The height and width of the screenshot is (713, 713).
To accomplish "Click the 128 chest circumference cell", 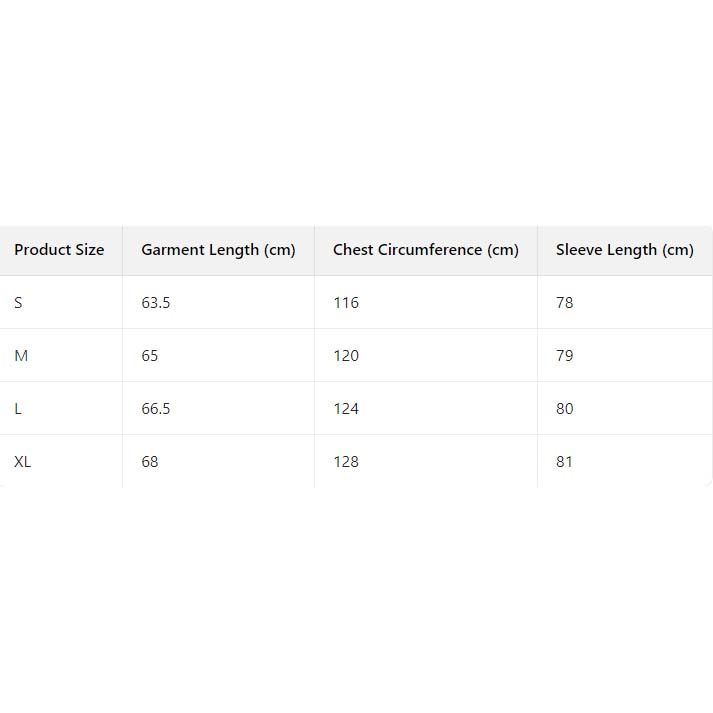I will click(x=346, y=462).
